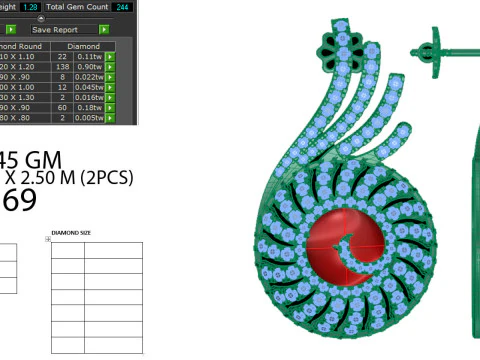Click the green arrow for the 0.016tw row

coord(110,97)
